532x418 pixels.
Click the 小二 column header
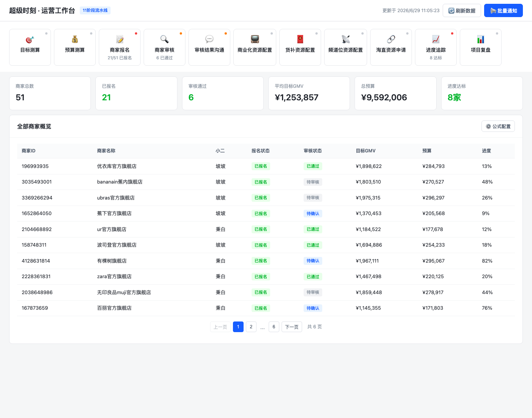(220, 151)
